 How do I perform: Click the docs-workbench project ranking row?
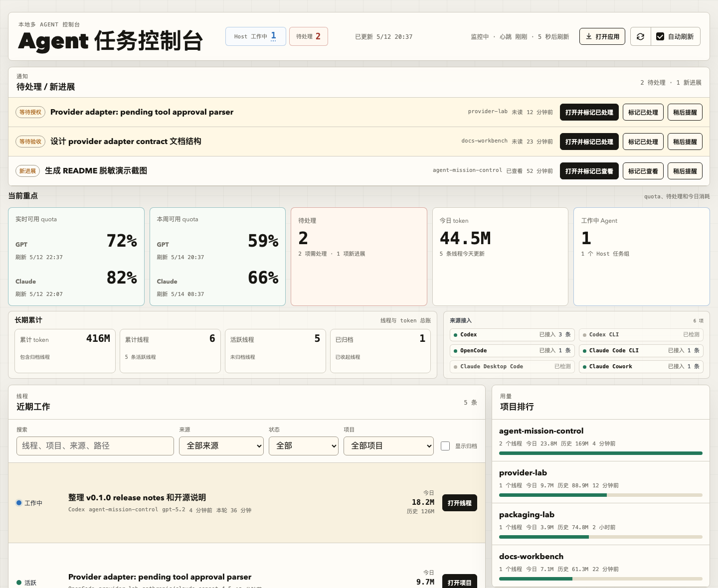601,566
